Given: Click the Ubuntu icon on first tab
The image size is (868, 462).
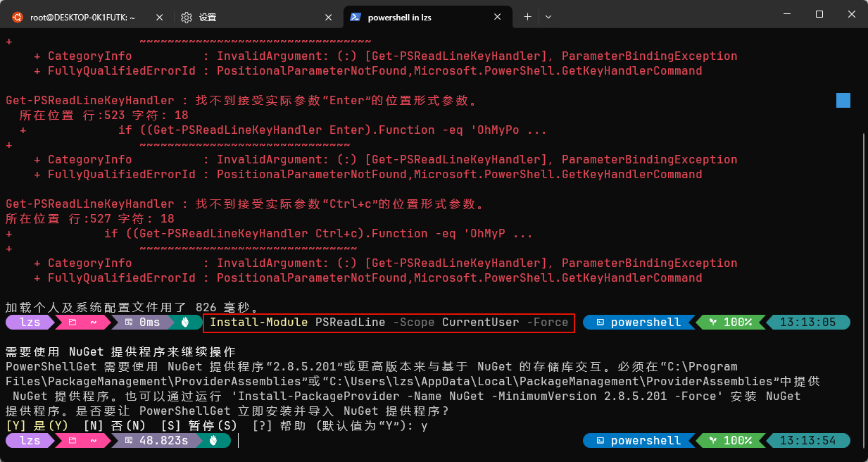Looking at the screenshot, I should [17, 17].
